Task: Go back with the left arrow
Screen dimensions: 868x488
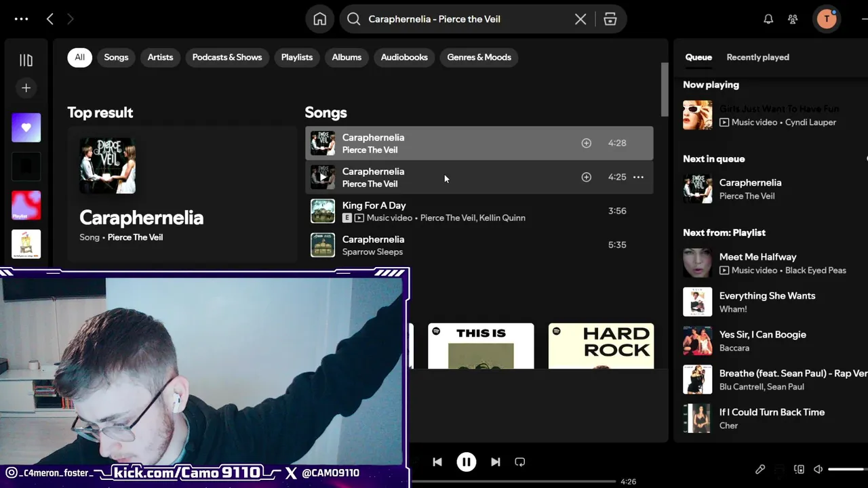Action: [x=50, y=19]
